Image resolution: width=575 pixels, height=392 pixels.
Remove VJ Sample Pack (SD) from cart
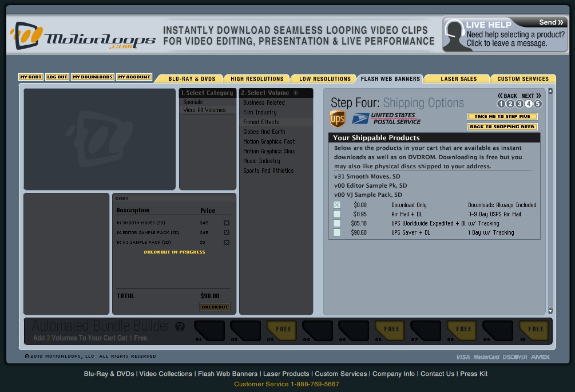227,243
